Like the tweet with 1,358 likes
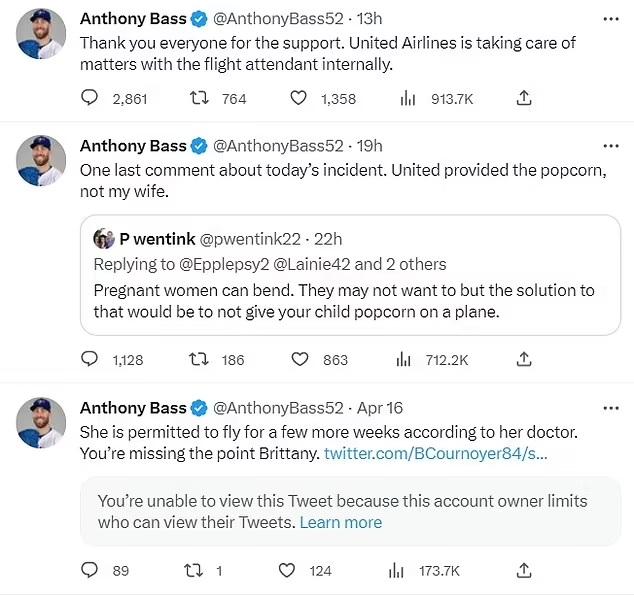The width and height of the screenshot is (634, 596). point(298,98)
